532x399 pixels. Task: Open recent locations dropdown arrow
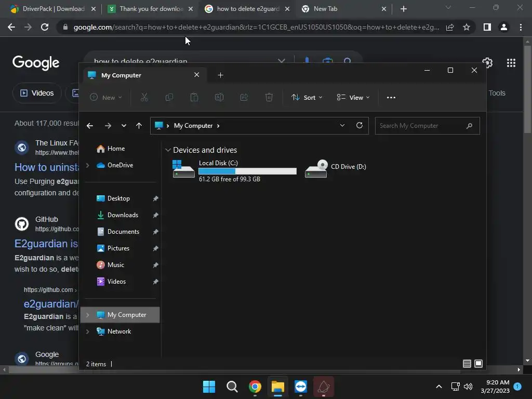(124, 126)
